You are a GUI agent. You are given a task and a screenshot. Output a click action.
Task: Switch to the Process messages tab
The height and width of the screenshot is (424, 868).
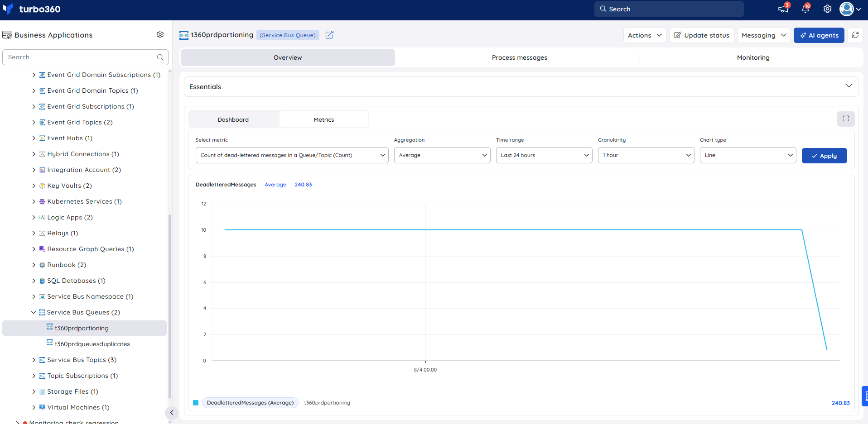coord(520,57)
